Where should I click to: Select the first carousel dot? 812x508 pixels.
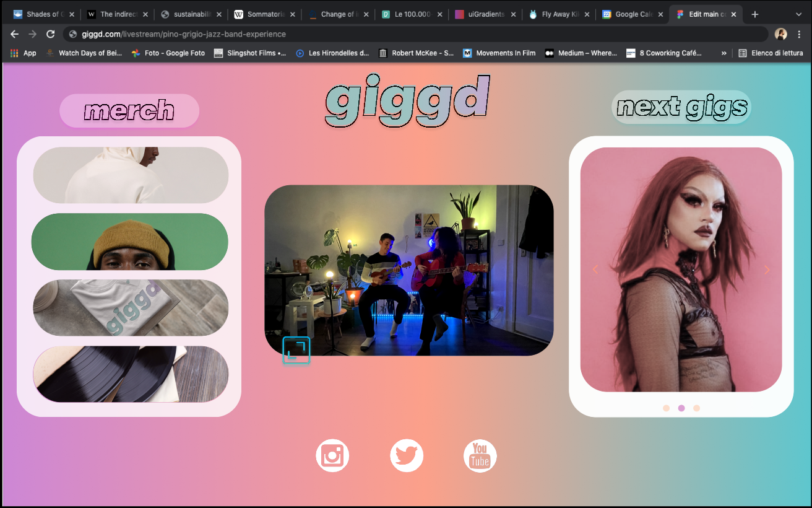coord(667,408)
